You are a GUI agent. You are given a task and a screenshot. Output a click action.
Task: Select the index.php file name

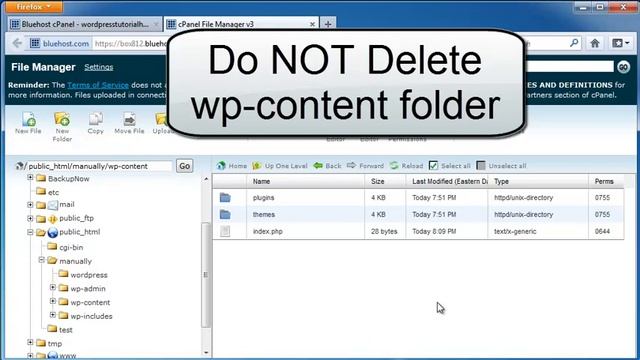click(x=268, y=231)
